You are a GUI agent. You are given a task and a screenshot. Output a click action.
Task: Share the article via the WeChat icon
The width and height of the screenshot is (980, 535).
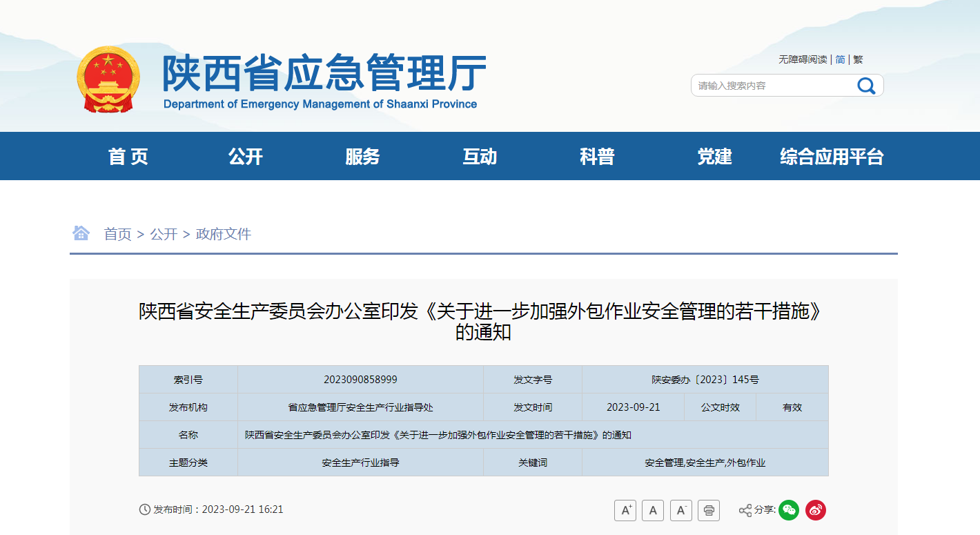tap(789, 510)
